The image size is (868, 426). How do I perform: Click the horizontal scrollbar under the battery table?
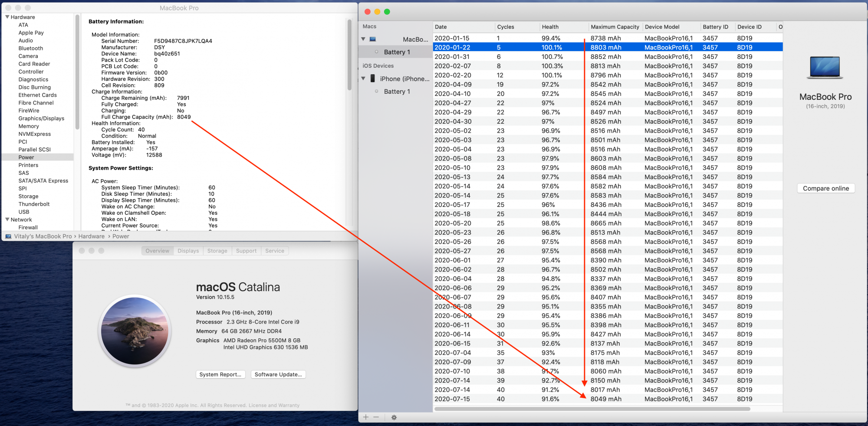pyautogui.click(x=592, y=409)
